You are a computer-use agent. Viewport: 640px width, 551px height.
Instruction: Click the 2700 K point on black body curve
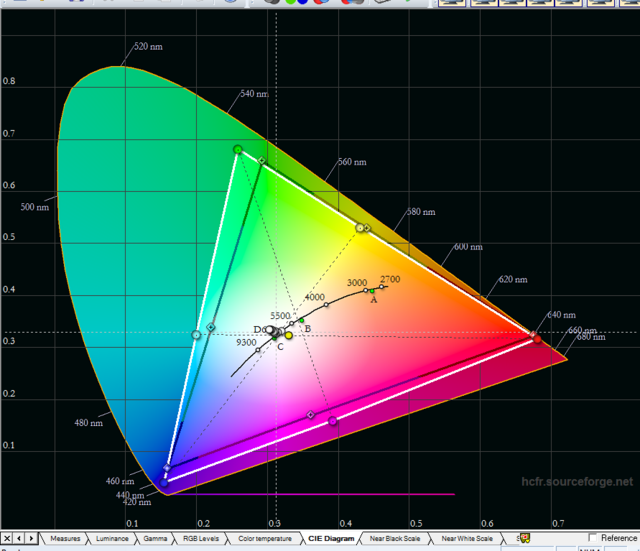tap(382, 287)
